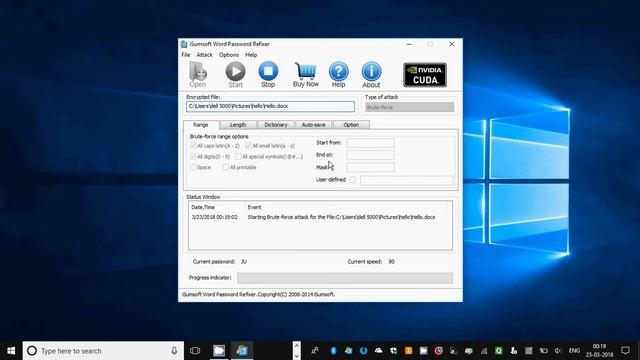Click the orange square tray icon
640x360 pixels.
click(409, 351)
